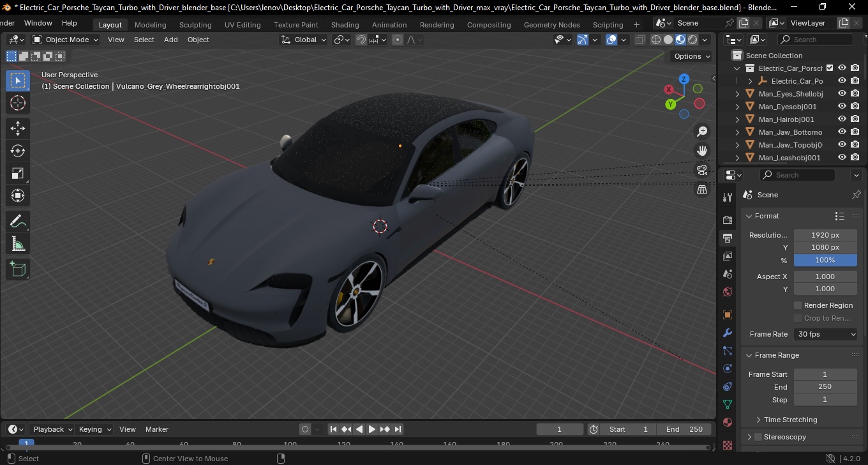The width and height of the screenshot is (868, 465).
Task: Open the Object Constraints properties tab
Action: pos(727,386)
